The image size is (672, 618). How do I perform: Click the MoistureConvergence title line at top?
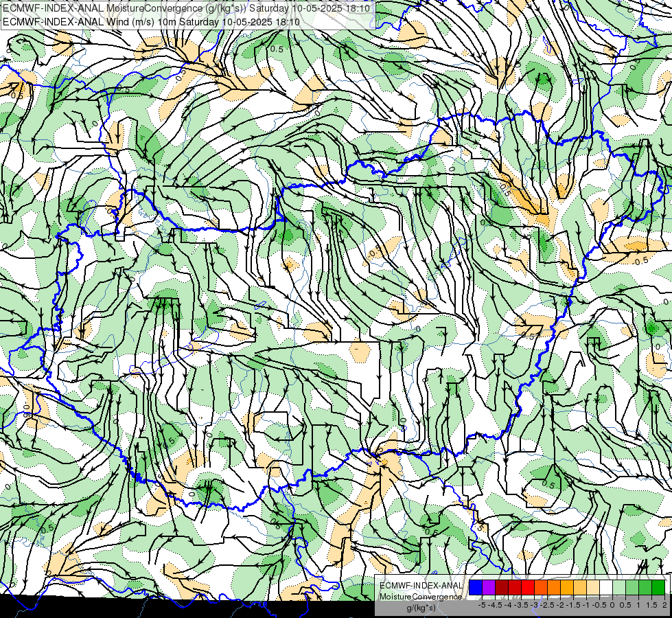point(186,8)
